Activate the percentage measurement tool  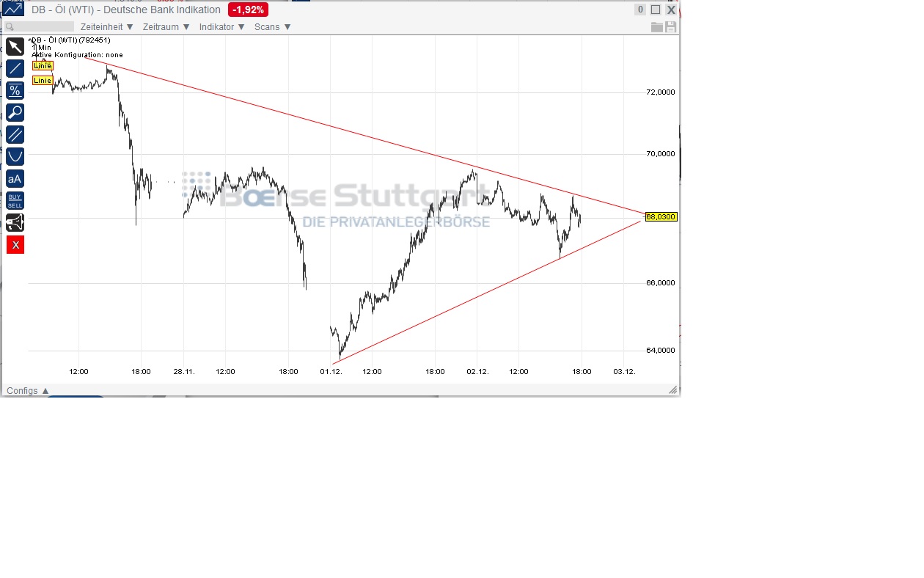point(15,90)
